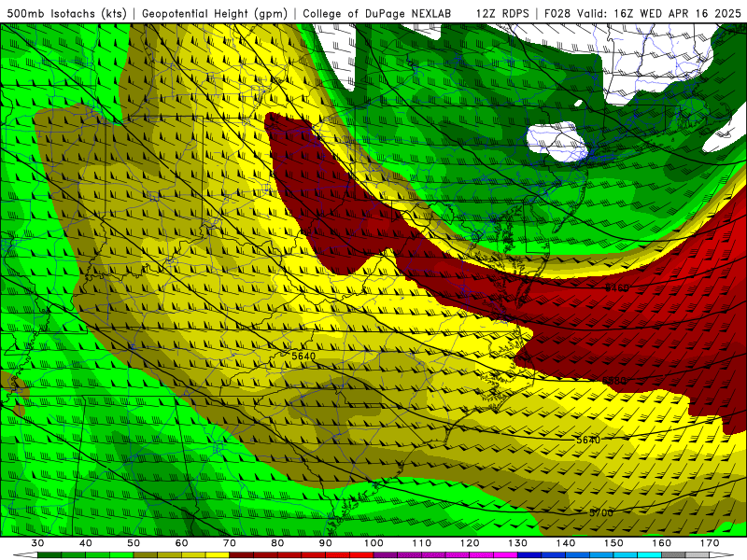Screen dimensions: 747x560
Task: Click the 90 value on the color scale
Action: tap(325, 543)
